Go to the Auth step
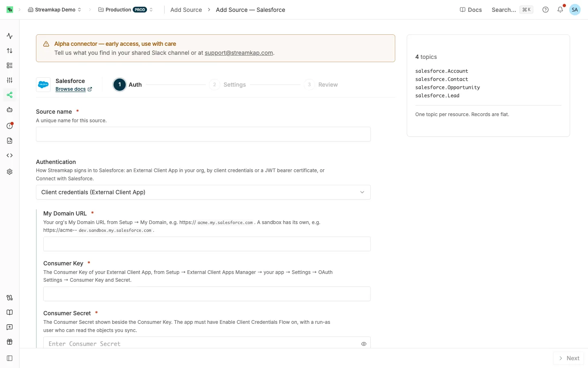Image resolution: width=588 pixels, height=368 pixels. click(127, 85)
